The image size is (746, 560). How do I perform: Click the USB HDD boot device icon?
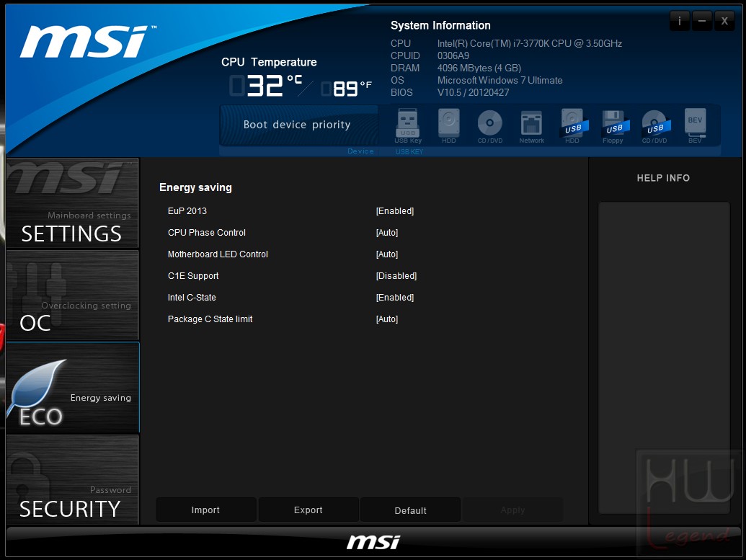[572, 126]
